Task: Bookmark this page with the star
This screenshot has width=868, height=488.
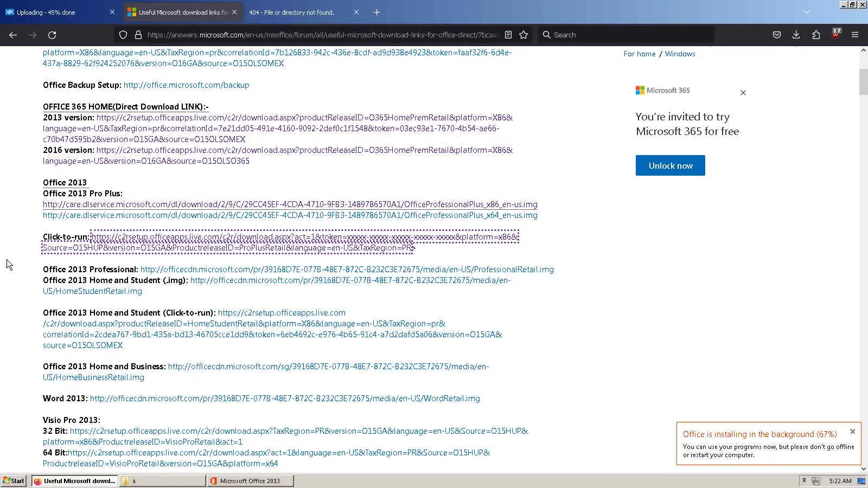Action: 524,35
